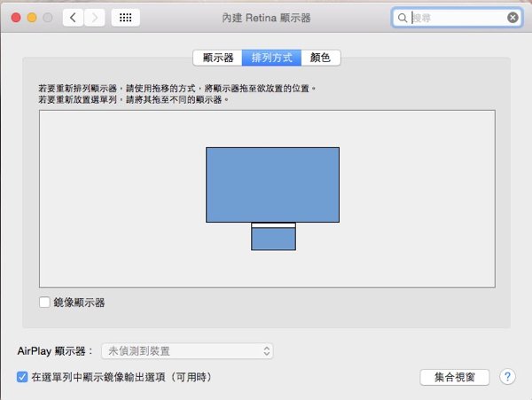
Task: Click the back navigation arrow
Action: tap(73, 18)
